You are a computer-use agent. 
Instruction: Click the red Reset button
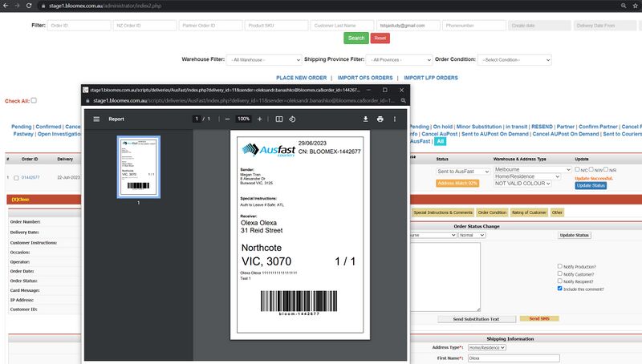[x=380, y=38]
